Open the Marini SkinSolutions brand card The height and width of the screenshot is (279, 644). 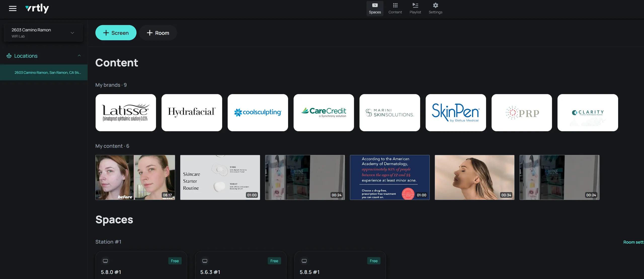point(390,112)
